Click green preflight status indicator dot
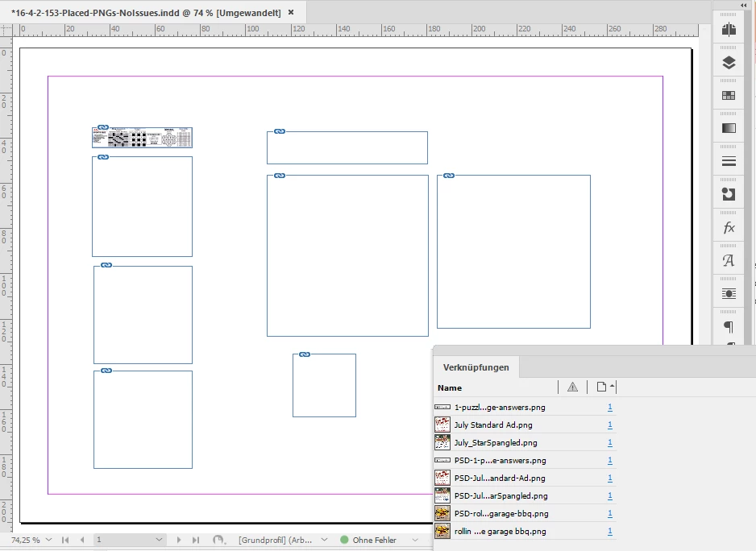This screenshot has width=756, height=551. point(344,540)
